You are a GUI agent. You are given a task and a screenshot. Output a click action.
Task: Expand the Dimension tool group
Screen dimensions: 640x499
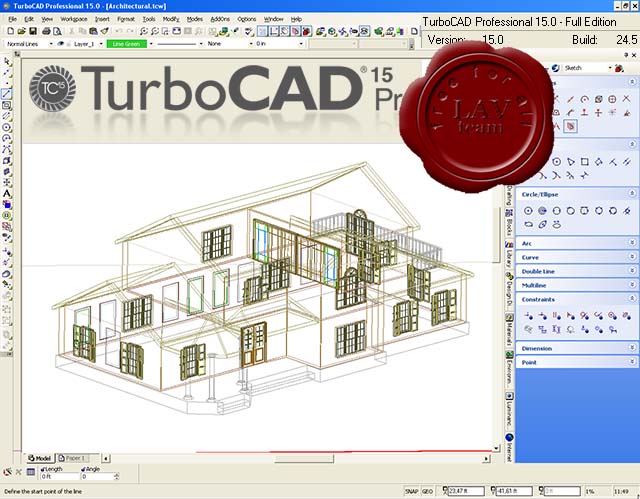coord(632,348)
